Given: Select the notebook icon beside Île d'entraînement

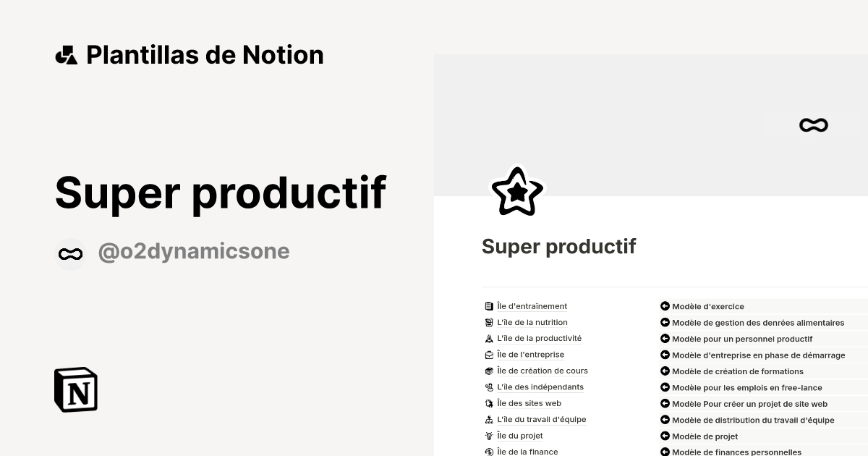Looking at the screenshot, I should pyautogui.click(x=488, y=305).
